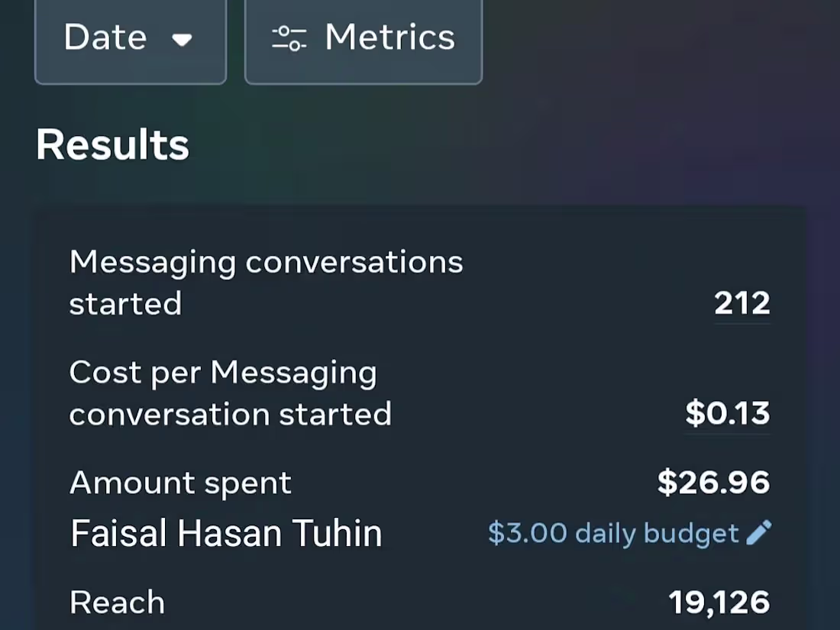Click the sliders icon on Metrics button

pos(289,38)
